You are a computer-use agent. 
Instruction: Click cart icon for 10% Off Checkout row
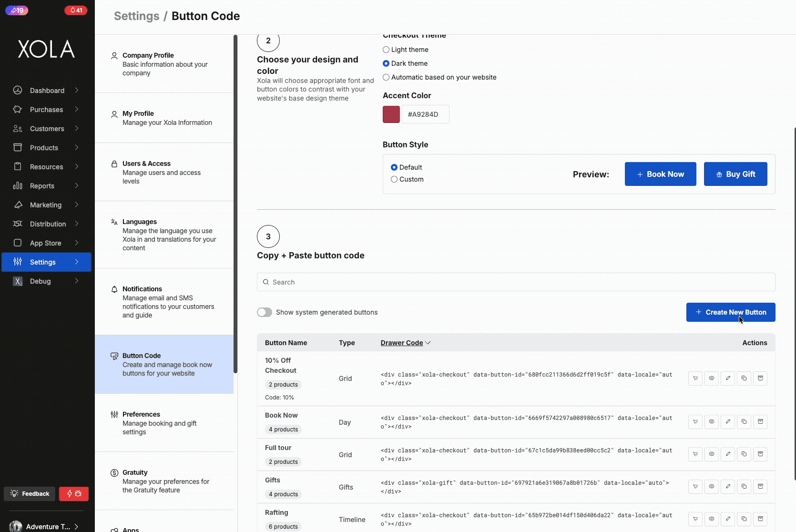695,379
